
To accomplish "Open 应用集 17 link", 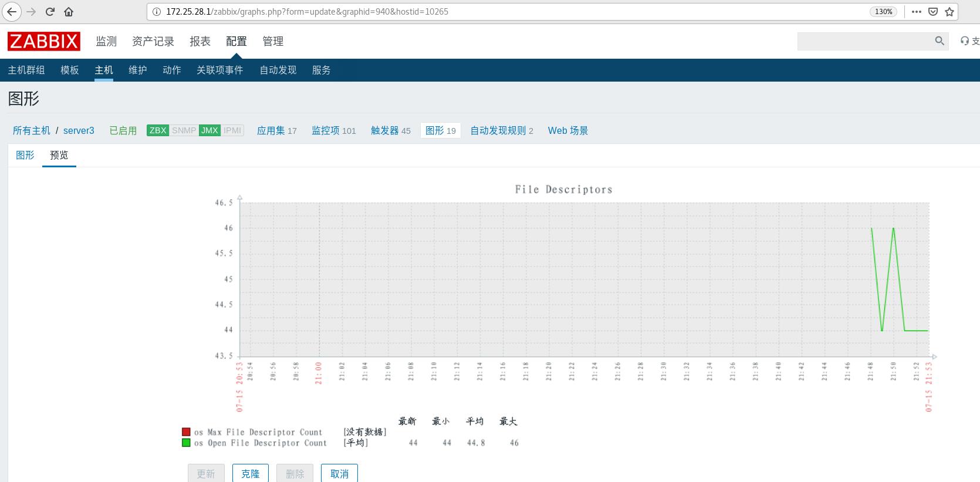I will [277, 130].
